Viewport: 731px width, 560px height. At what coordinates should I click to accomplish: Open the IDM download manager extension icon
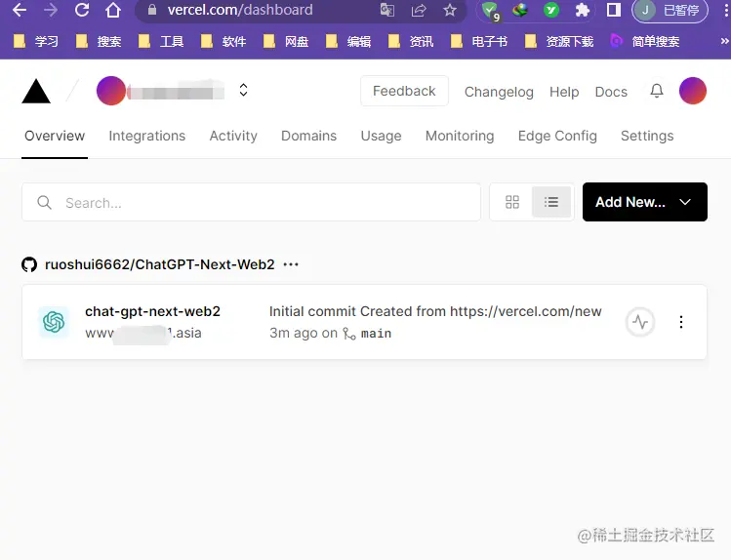coord(520,10)
